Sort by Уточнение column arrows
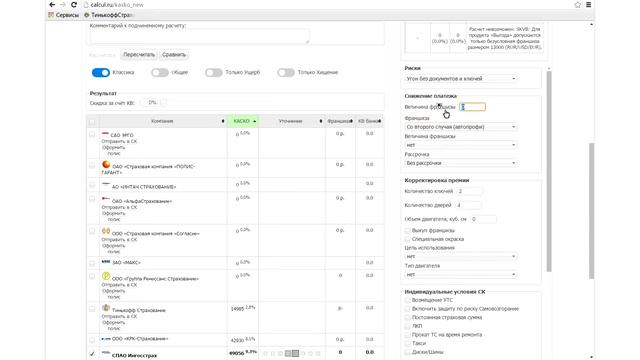The width and height of the screenshot is (640, 360). 321,121
